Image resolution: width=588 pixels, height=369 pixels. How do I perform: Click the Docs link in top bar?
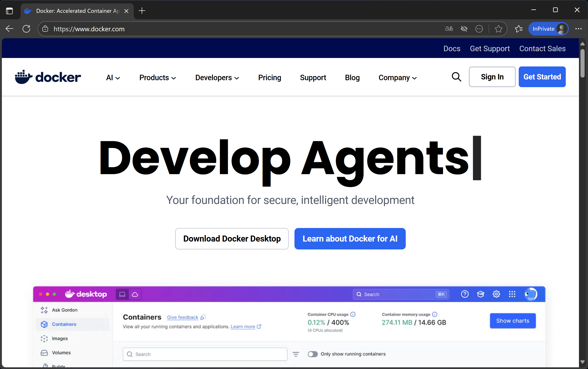coord(451,48)
